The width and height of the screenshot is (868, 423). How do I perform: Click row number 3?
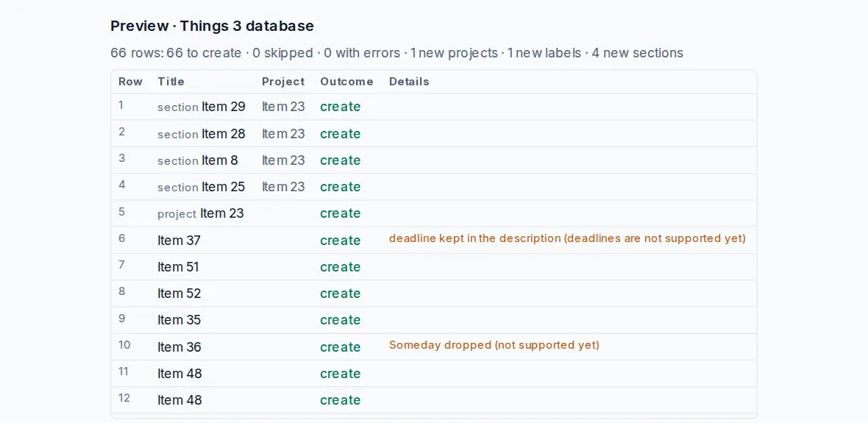(122, 158)
